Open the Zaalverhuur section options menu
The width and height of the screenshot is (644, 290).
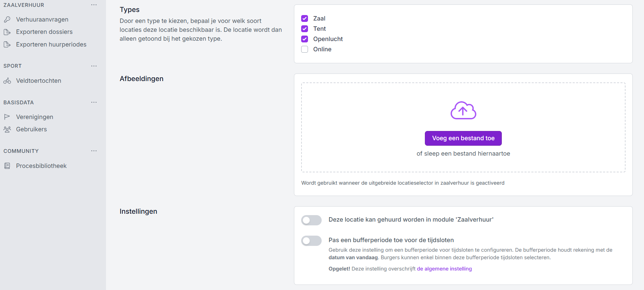pyautogui.click(x=94, y=5)
